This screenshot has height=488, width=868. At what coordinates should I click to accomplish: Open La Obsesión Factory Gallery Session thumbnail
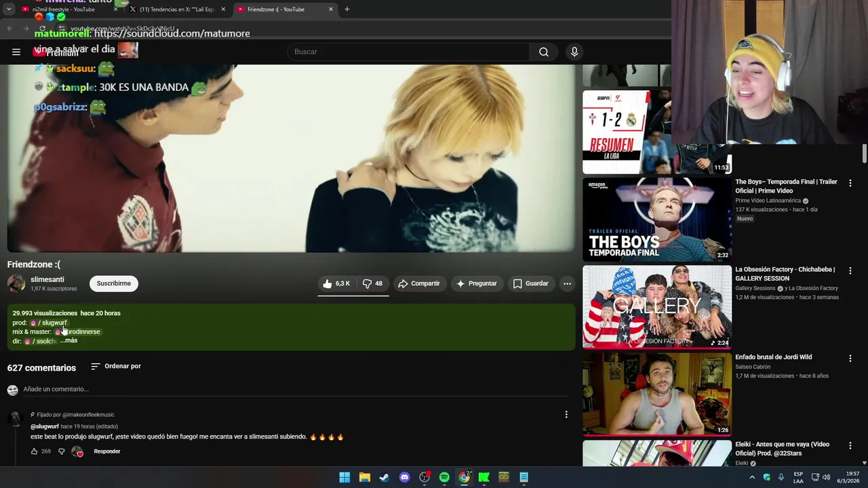(657, 307)
